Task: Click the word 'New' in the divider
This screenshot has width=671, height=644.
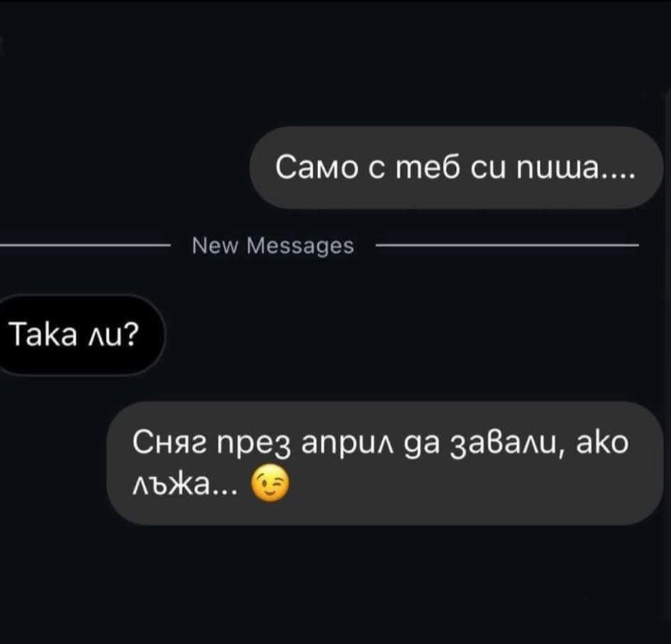Action: [215, 246]
